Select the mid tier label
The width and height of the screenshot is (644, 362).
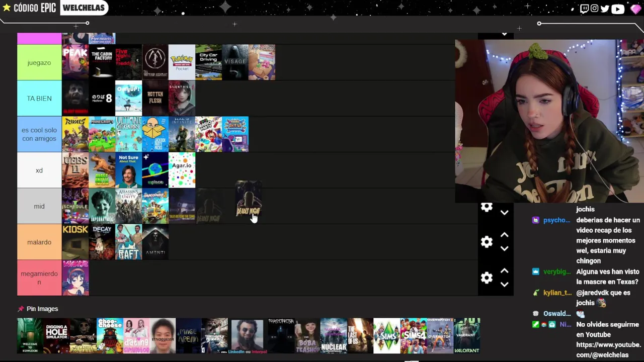39,206
